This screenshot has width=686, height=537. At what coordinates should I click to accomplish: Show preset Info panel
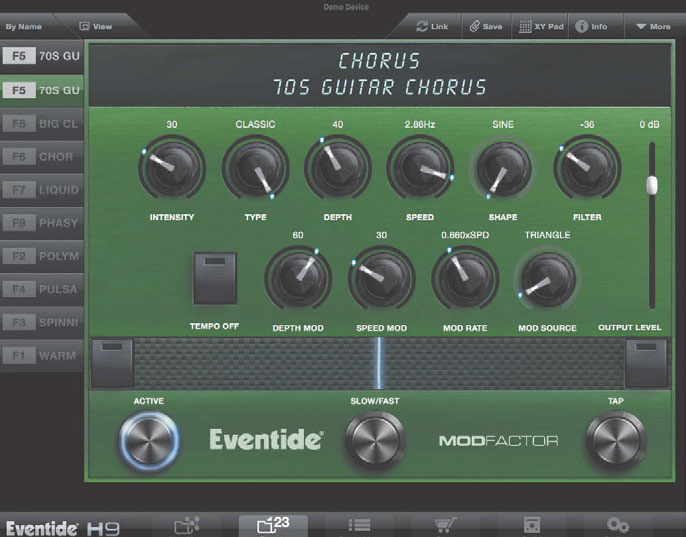point(592,26)
